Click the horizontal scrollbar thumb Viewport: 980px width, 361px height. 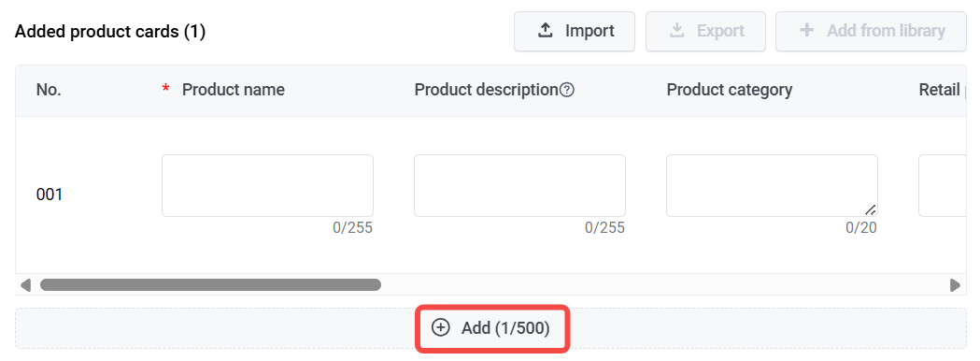(210, 285)
